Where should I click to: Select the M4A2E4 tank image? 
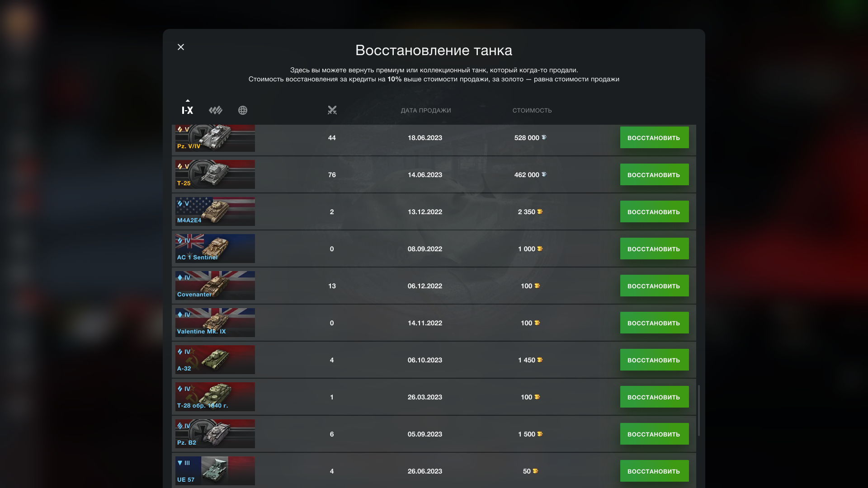(215, 211)
